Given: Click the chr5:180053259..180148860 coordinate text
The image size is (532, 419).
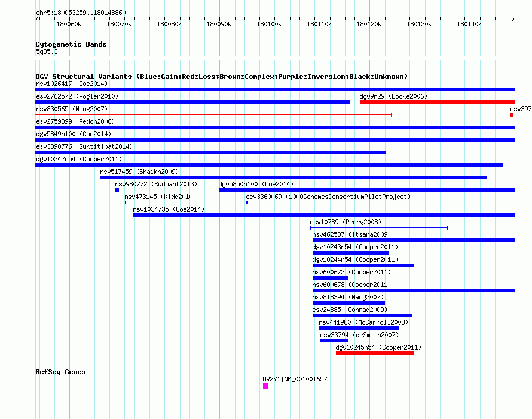Looking at the screenshot, I should [x=81, y=13].
